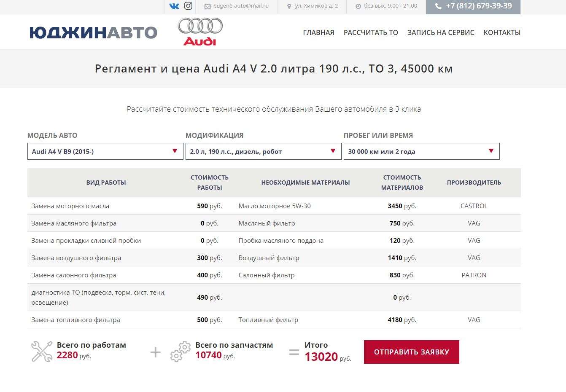
Task: Select the Замена топливного фильтра table row
Action: [x=274, y=320]
